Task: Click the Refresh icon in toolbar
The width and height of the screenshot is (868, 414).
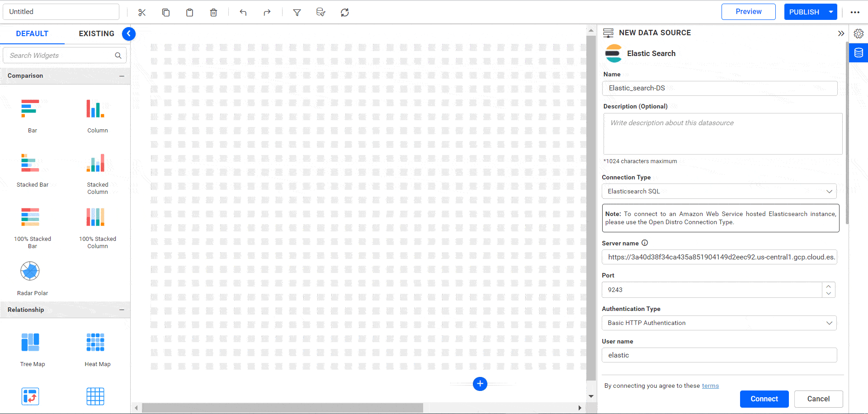Action: coord(345,13)
